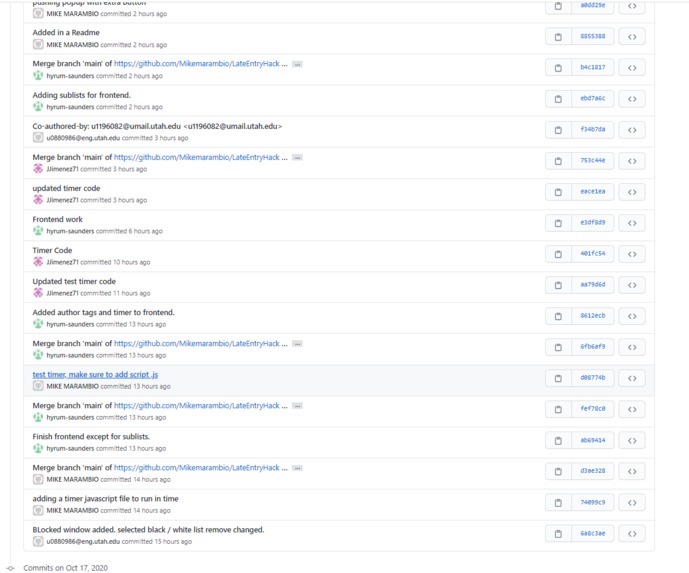Open commit hash aa79d6d

592,285
